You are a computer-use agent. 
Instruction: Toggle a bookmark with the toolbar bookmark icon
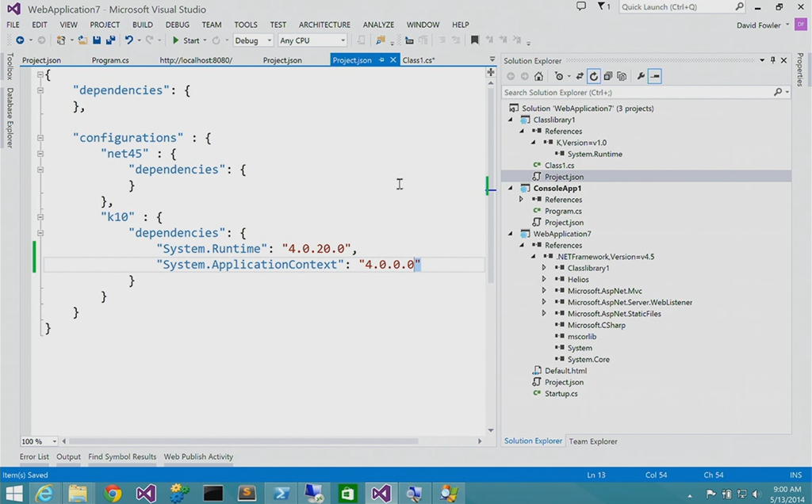[474, 40]
